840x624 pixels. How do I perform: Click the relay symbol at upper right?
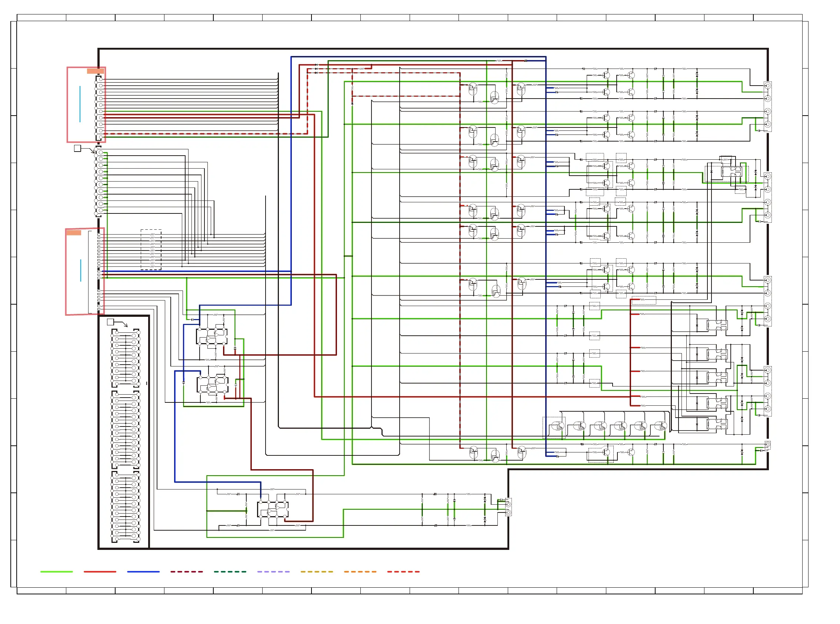click(x=731, y=172)
